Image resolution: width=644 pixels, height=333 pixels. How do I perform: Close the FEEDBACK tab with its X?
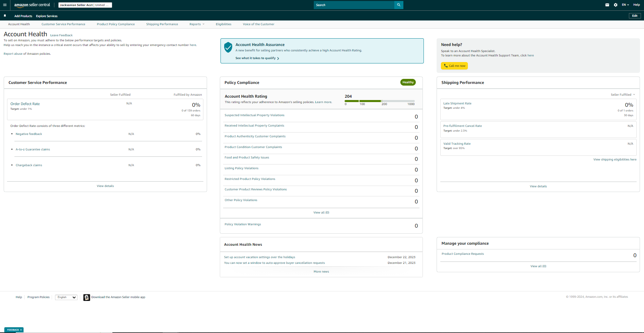[x=21, y=330]
